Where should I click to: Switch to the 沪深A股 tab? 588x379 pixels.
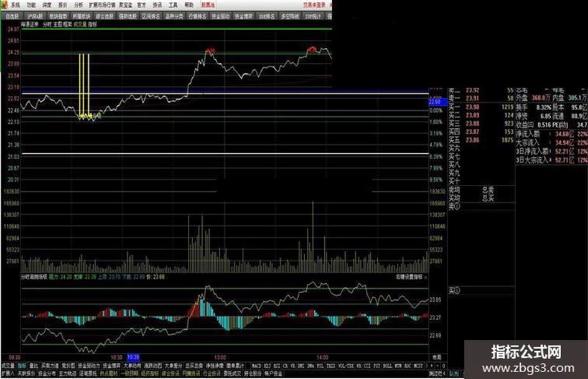[x=35, y=16]
